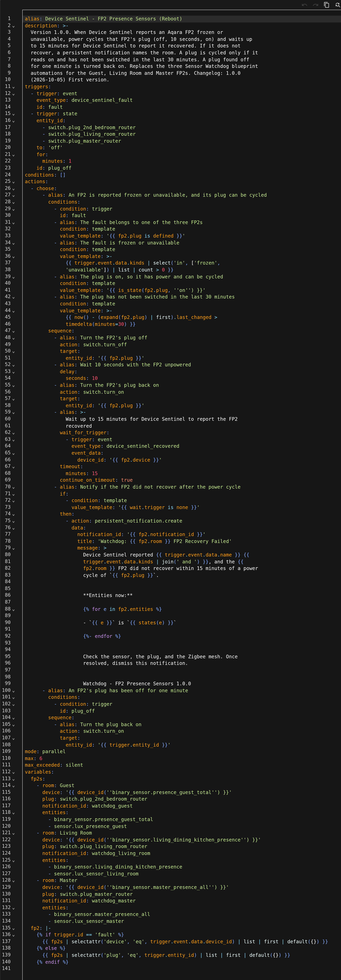Fold the entity_id list at line 16

point(14,121)
